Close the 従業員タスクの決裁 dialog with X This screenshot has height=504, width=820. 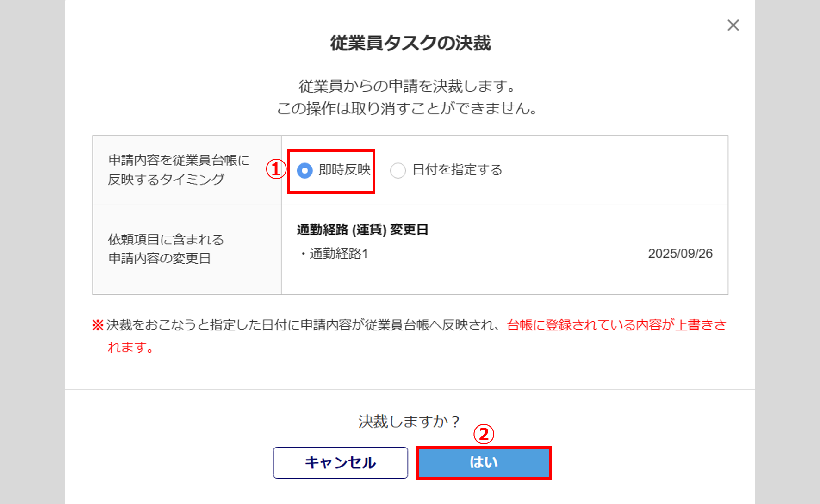pos(733,25)
